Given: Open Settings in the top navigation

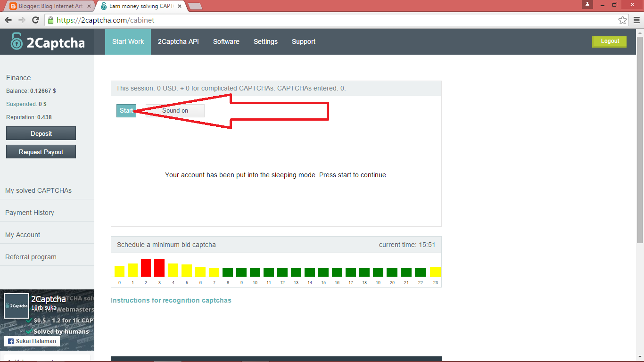Looking at the screenshot, I should click(x=265, y=41).
